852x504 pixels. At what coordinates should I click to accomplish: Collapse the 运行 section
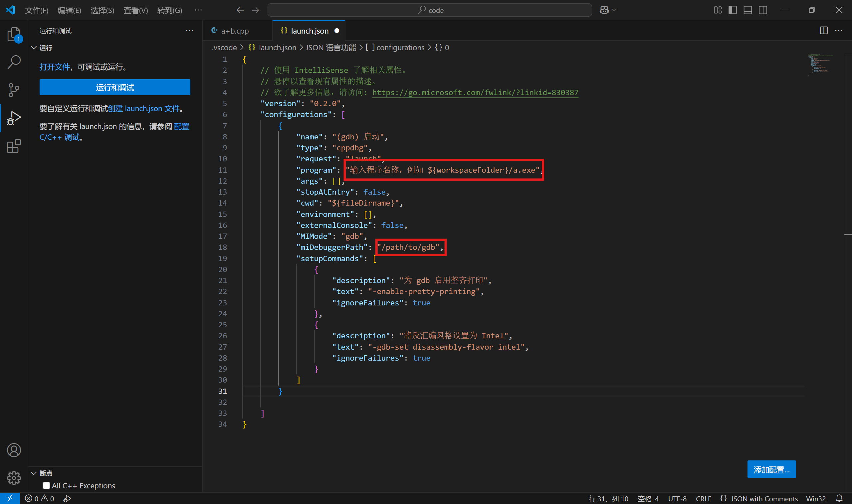34,48
